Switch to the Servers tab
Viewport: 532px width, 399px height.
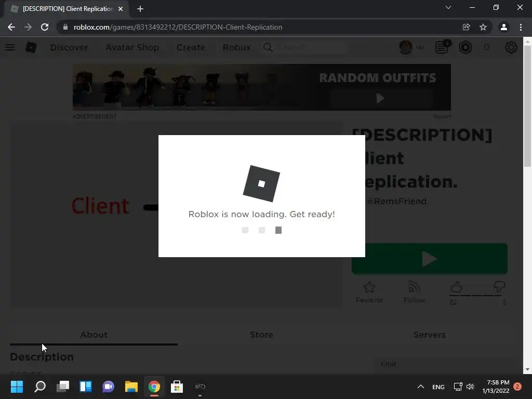(430, 335)
